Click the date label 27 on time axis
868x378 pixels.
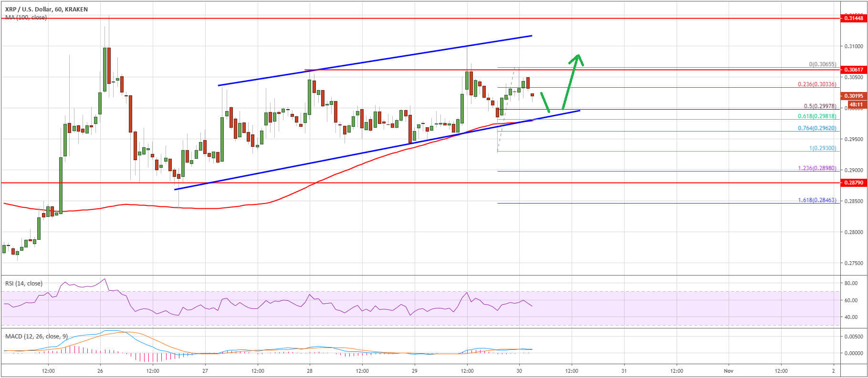pyautogui.click(x=205, y=370)
